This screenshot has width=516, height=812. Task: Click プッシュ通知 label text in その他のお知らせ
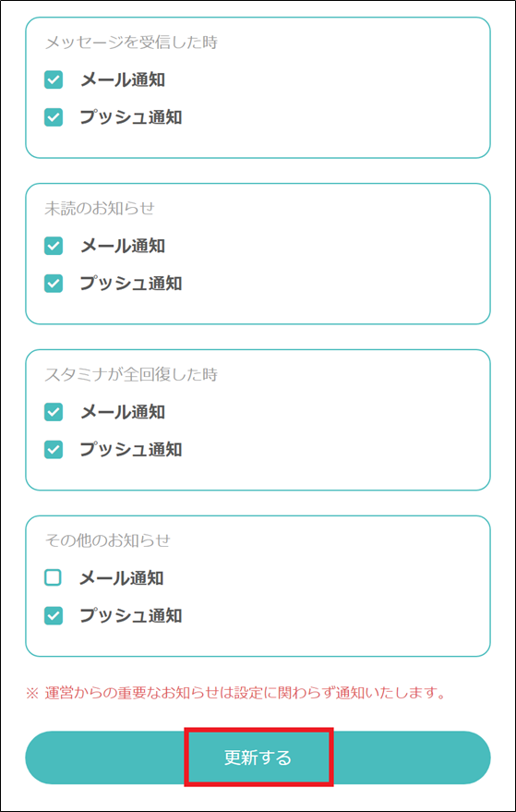point(131,616)
